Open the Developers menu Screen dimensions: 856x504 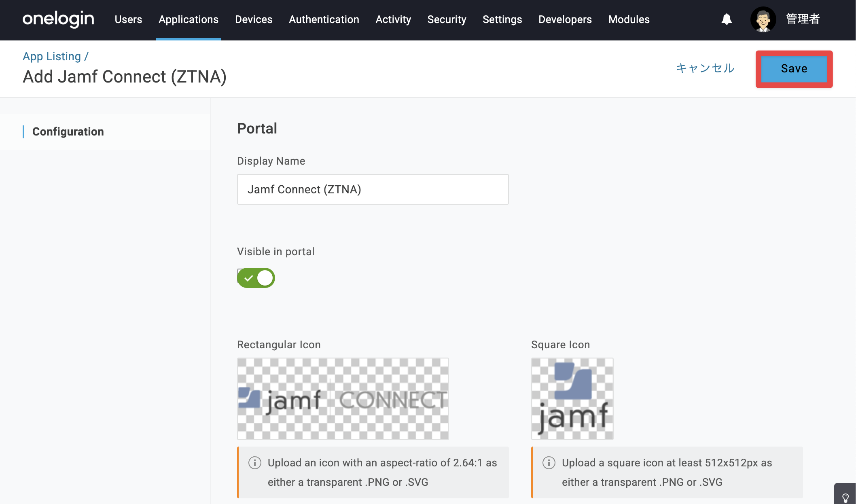pyautogui.click(x=565, y=19)
